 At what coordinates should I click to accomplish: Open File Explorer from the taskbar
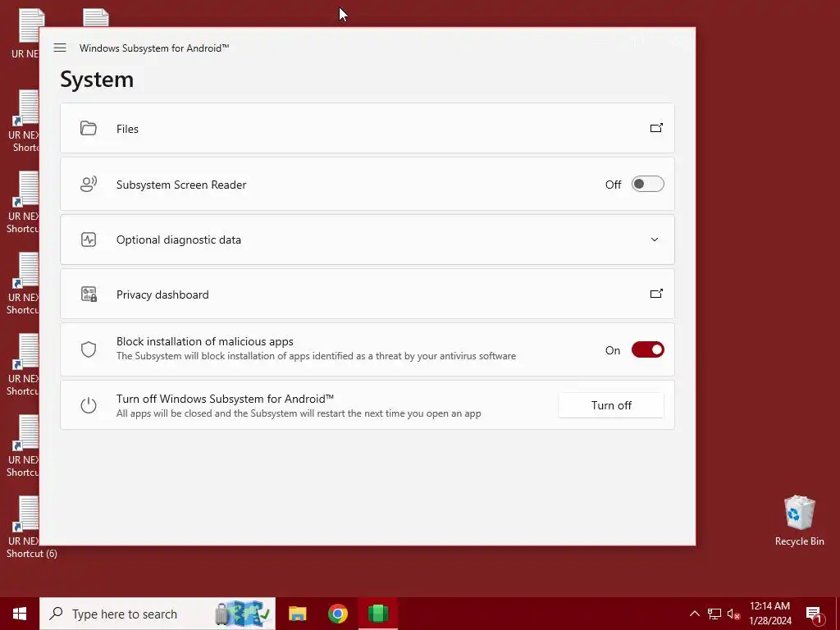pos(297,614)
